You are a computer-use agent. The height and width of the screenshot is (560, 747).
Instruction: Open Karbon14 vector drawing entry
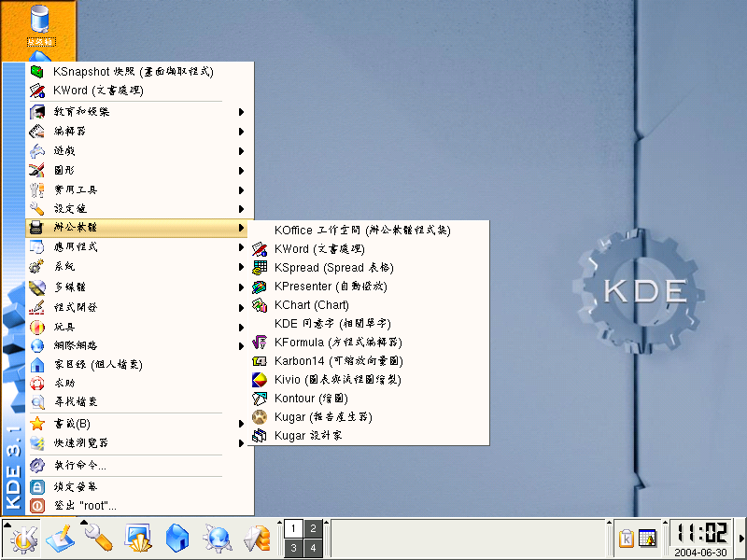click(338, 361)
